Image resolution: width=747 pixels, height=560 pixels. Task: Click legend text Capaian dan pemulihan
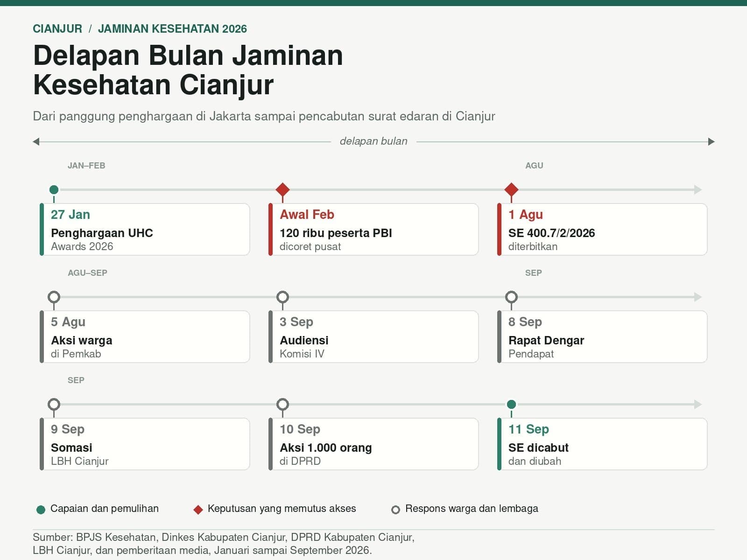point(105,509)
